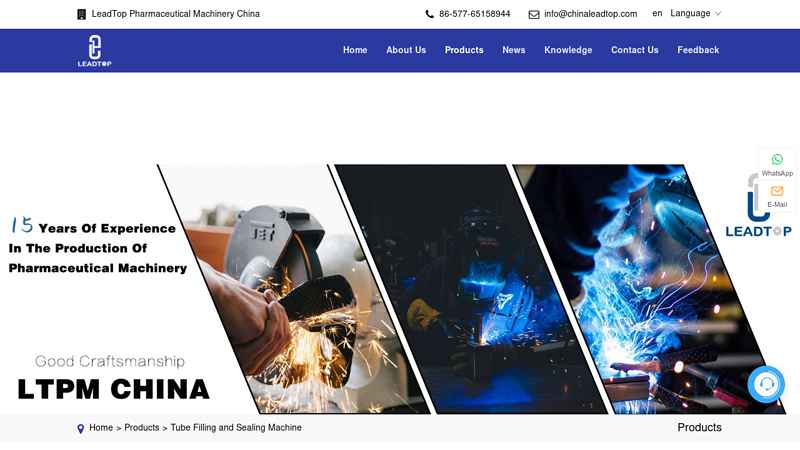Click the phone icon beside 86-577-65158944
The width and height of the screenshot is (800, 450).
click(430, 14)
